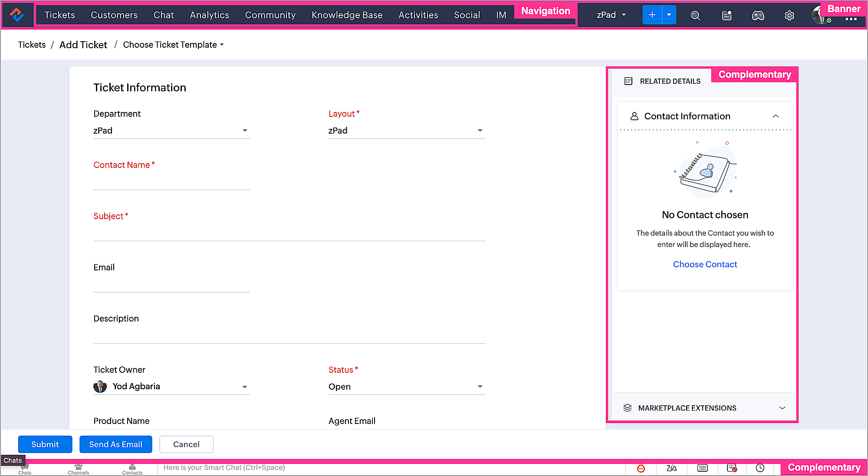
Task: Open the notifications feed icon
Action: pyautogui.click(x=727, y=16)
